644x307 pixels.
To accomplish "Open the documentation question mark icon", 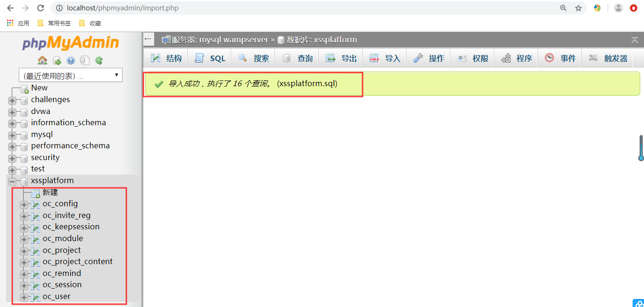I will (71, 60).
